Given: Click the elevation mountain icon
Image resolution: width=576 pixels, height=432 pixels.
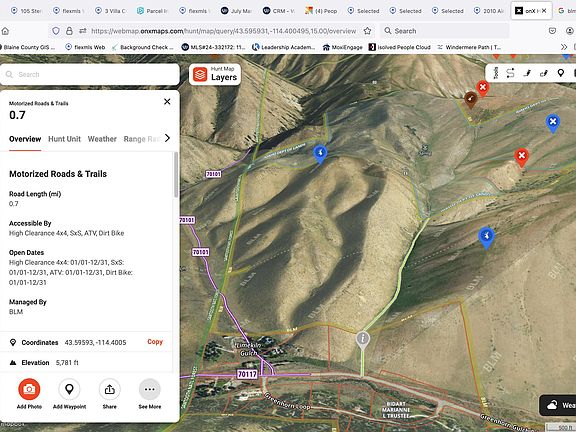Looking at the screenshot, I should 13,363.
